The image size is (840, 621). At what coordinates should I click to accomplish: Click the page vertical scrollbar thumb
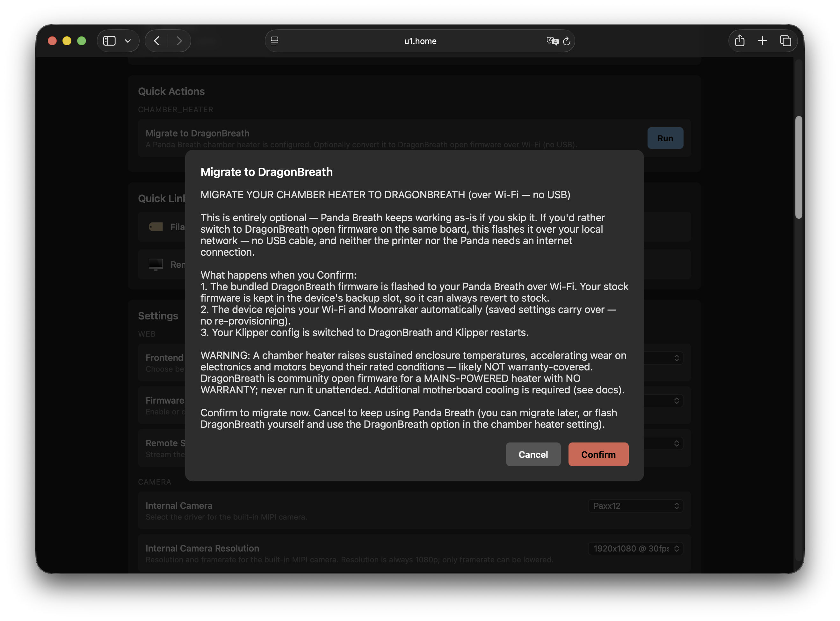click(x=799, y=167)
